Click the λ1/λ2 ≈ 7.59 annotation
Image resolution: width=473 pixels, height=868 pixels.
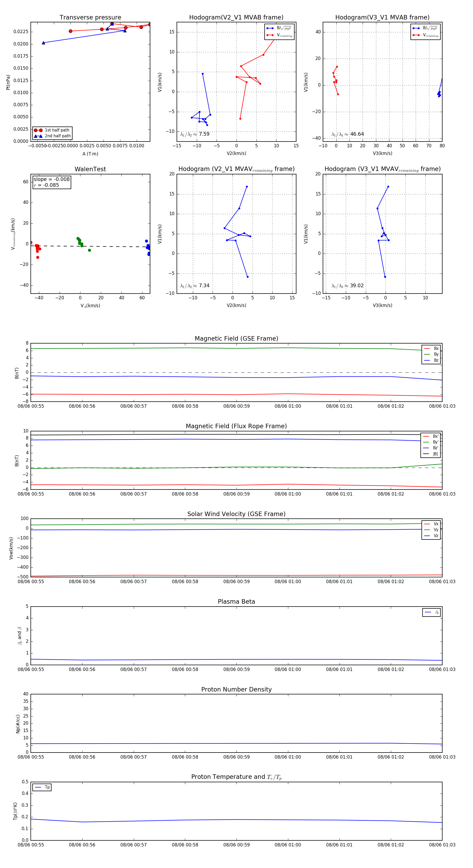(x=194, y=134)
